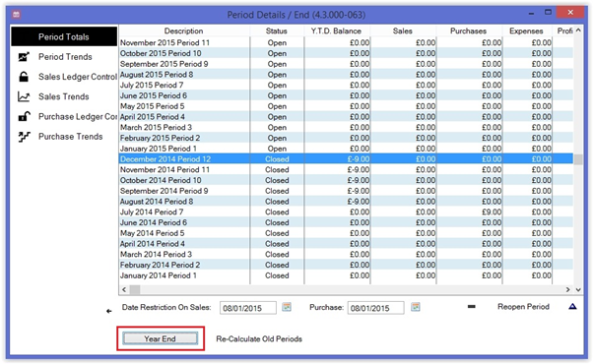Sort by the Status column header

277,30
